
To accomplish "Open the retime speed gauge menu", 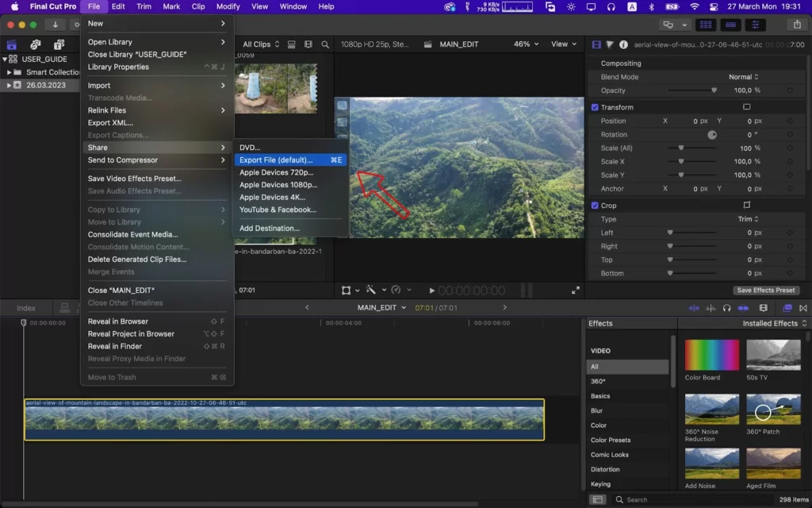I will click(396, 290).
